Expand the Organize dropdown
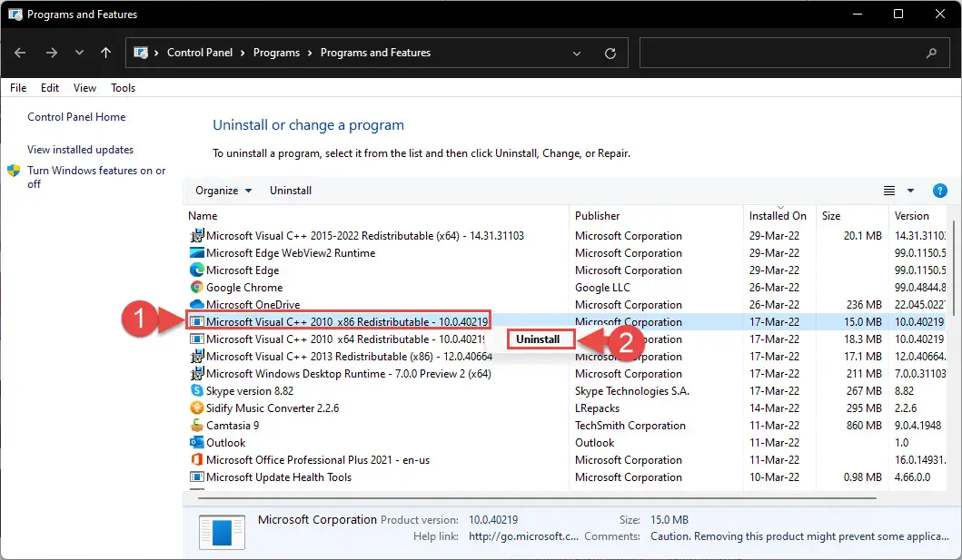This screenshot has width=962, height=560. click(x=223, y=191)
